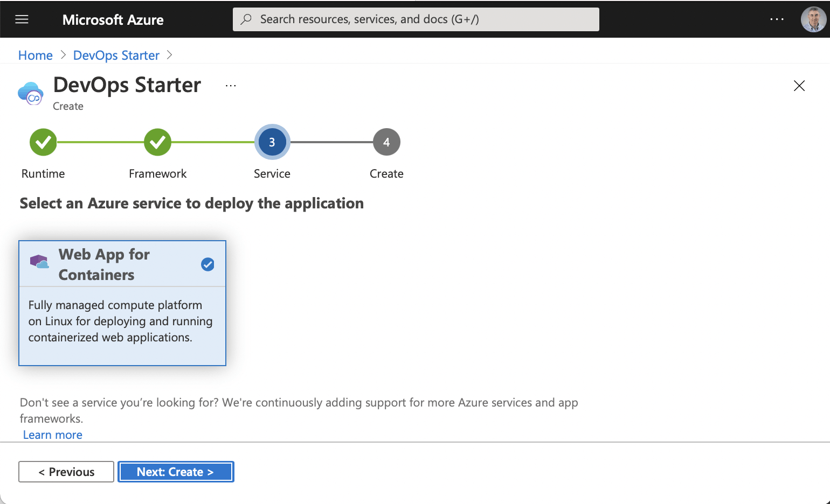
Task: Open top bar more options ellipsis
Action: pyautogui.click(x=777, y=19)
